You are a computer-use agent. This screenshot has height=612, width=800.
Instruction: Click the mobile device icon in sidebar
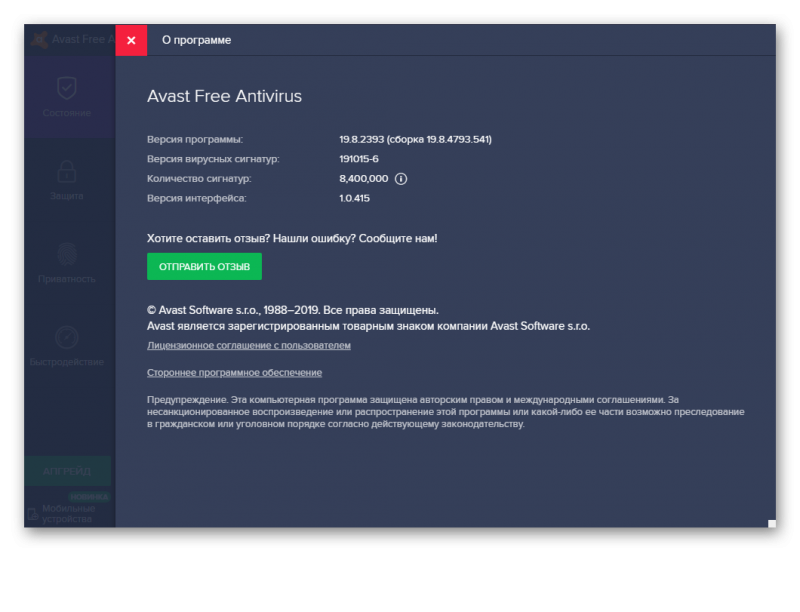pyautogui.click(x=33, y=514)
